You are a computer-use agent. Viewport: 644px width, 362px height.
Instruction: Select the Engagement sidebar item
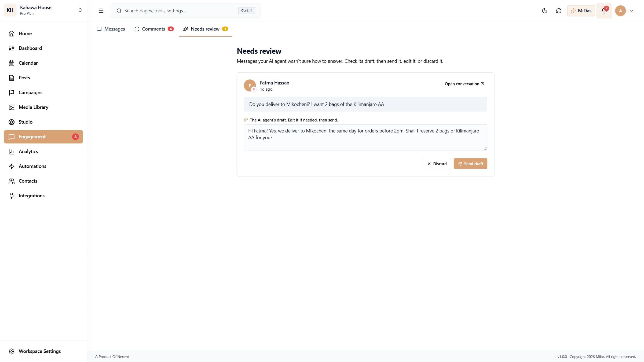(x=43, y=137)
